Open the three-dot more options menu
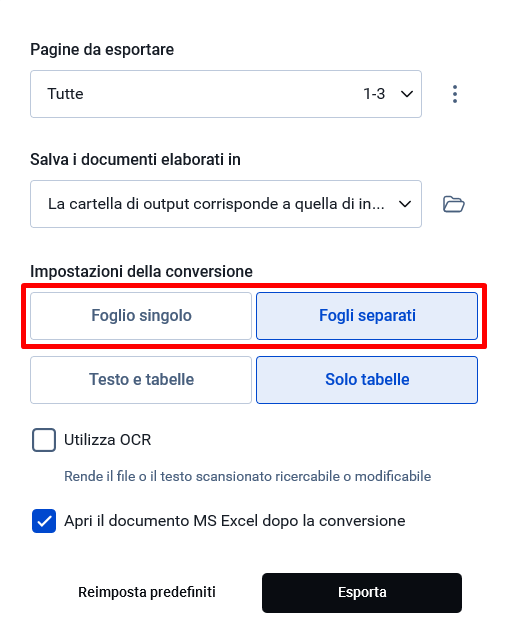 tap(455, 94)
